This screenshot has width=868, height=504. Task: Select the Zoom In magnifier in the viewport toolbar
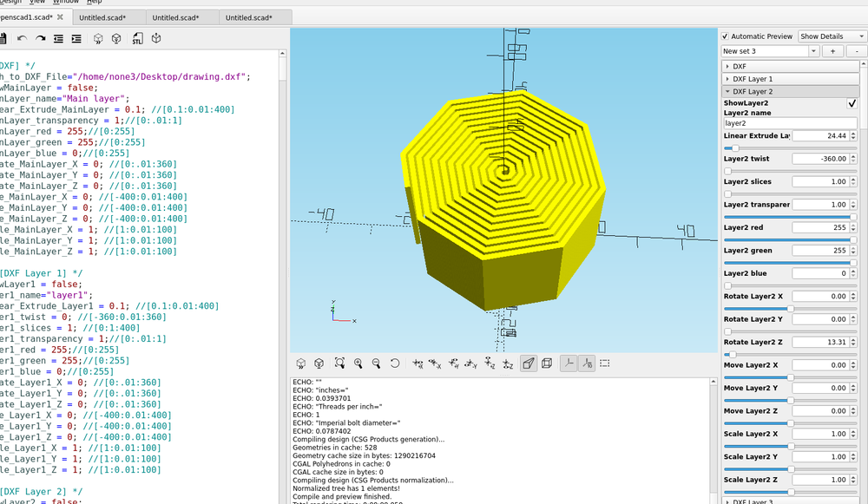coord(359,364)
